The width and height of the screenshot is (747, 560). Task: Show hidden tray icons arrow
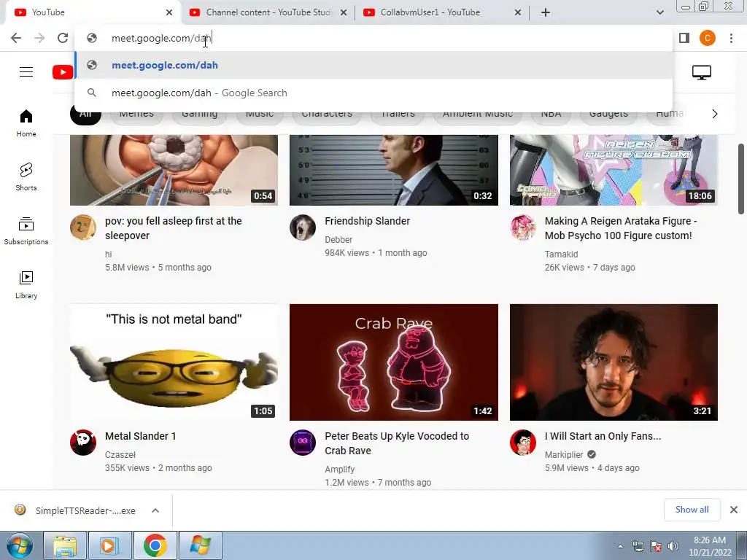[620, 546]
